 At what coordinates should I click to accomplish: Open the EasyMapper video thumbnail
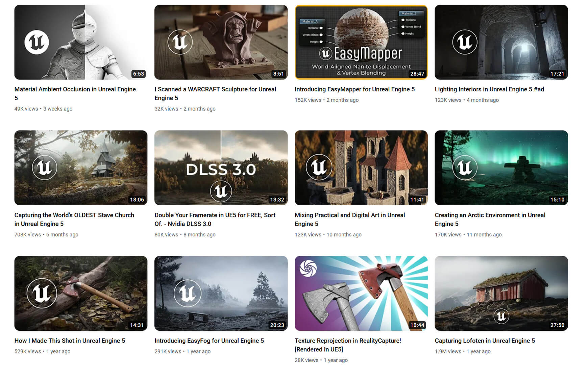(361, 42)
